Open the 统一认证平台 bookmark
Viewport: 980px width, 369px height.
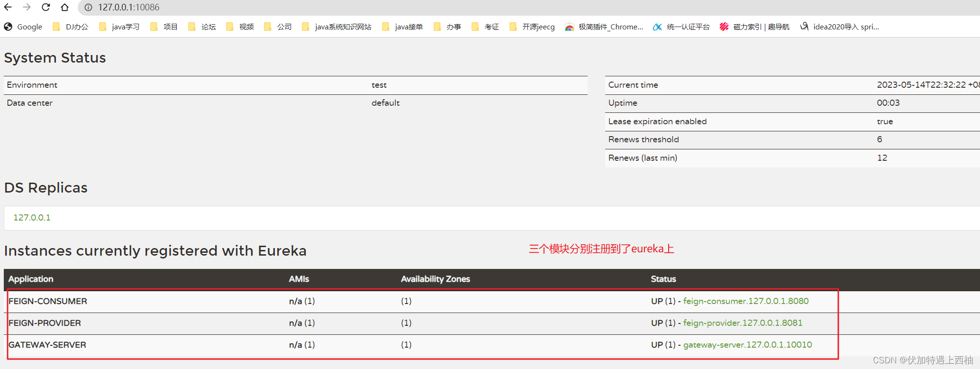pyautogui.click(x=681, y=27)
